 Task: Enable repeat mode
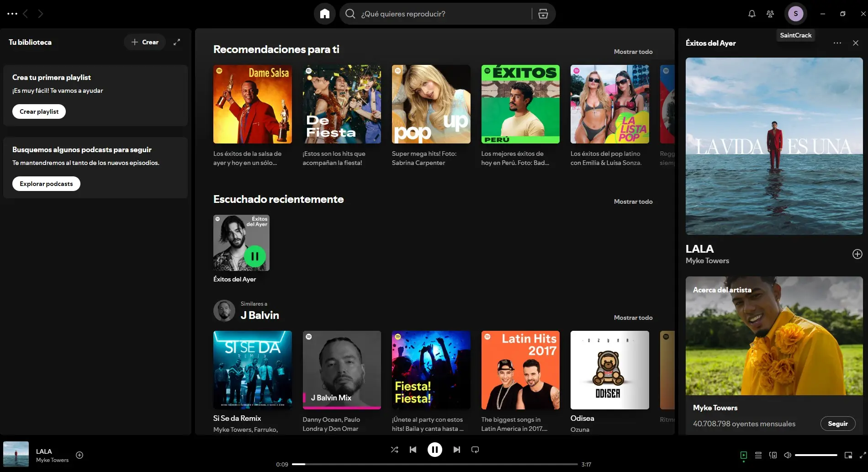pos(475,449)
